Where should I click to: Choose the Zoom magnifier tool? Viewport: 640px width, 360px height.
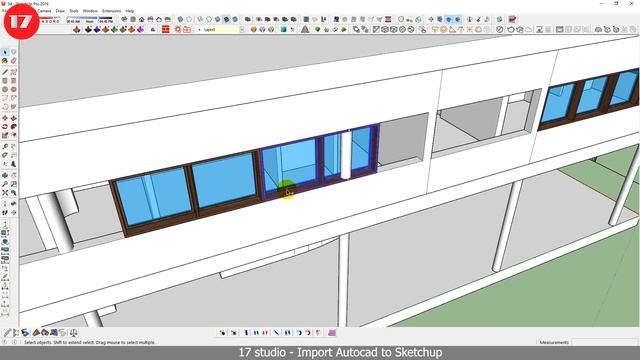click(x=5, y=184)
